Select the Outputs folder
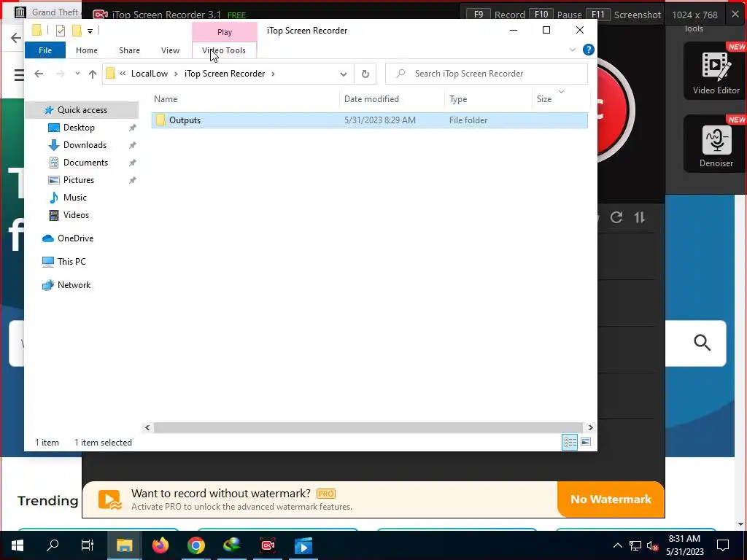747x560 pixels. point(369,120)
